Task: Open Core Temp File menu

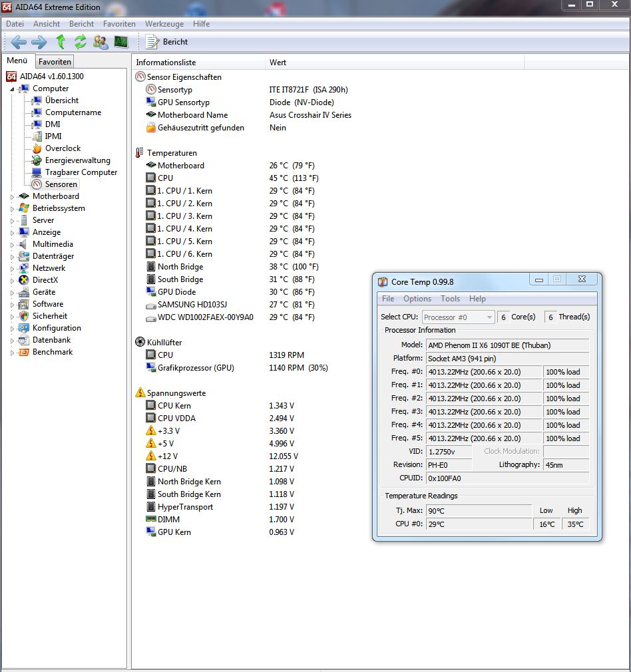Action: pyautogui.click(x=388, y=299)
